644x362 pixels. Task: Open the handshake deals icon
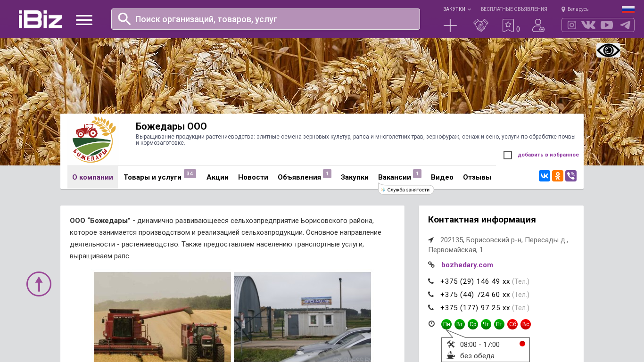tap(481, 25)
